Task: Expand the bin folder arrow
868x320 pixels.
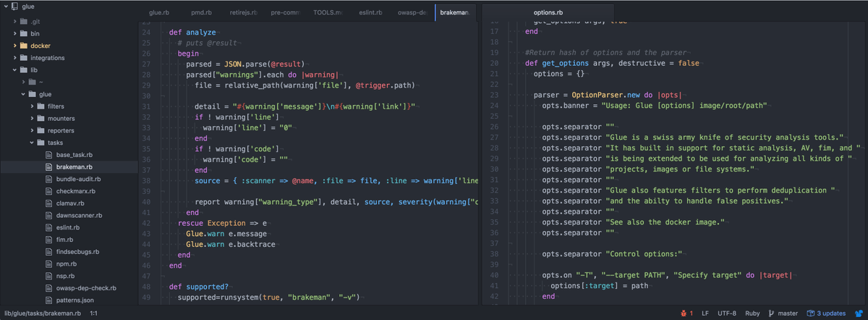Action: [14, 33]
